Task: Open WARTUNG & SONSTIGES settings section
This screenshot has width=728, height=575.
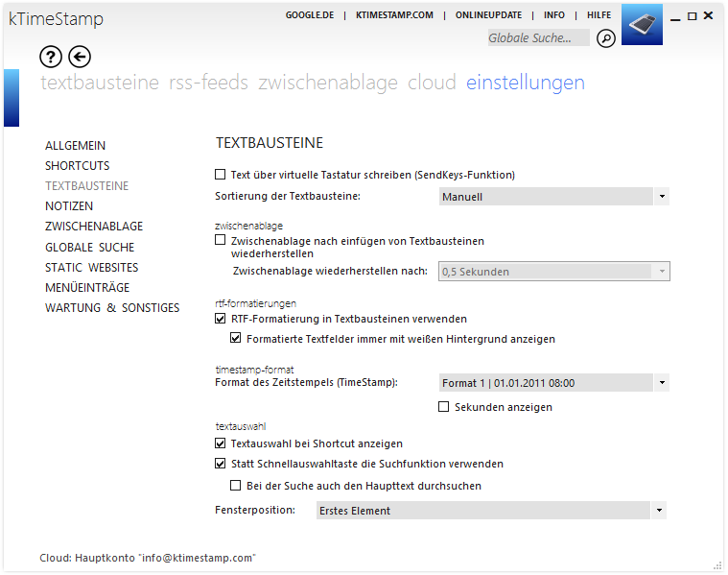Action: (x=112, y=308)
